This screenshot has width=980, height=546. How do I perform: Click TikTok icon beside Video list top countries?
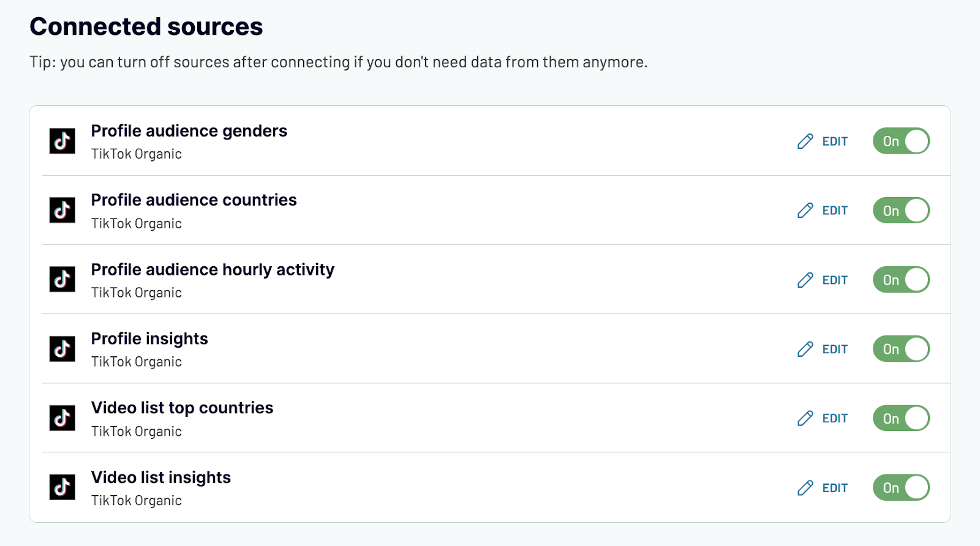point(62,418)
